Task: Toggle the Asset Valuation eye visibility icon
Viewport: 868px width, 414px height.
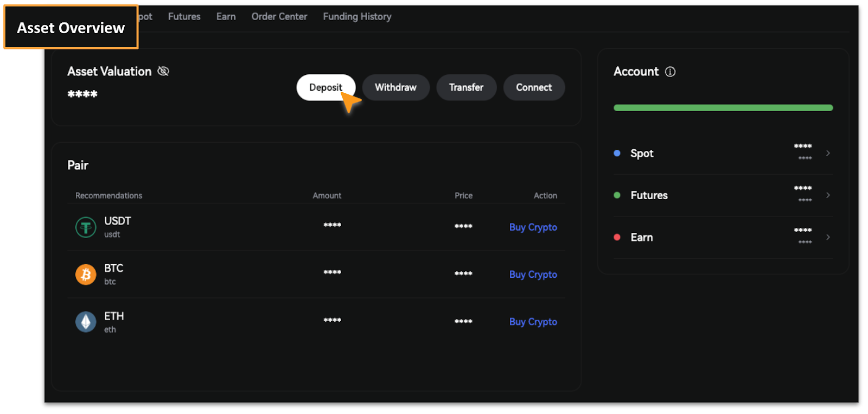Action: coord(163,71)
